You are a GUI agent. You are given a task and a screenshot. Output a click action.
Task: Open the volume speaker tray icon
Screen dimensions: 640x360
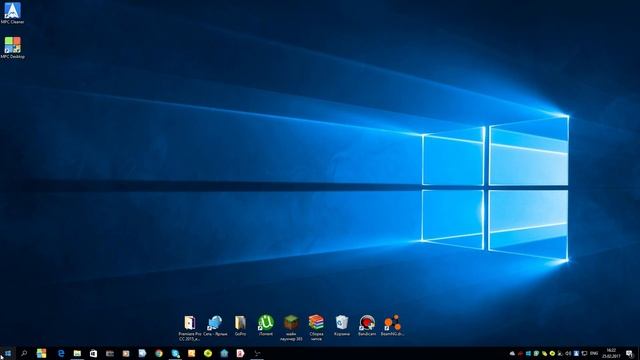pos(568,353)
